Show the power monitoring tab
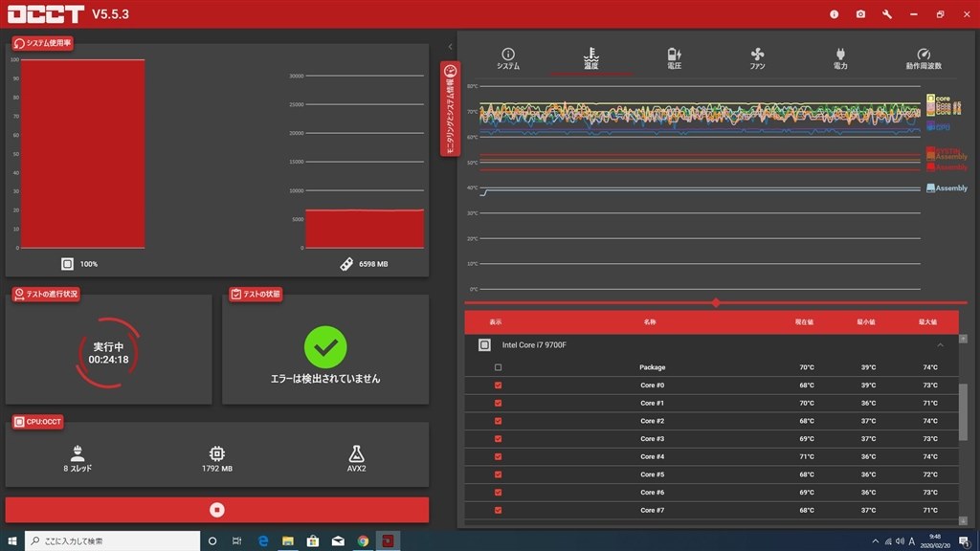 840,57
